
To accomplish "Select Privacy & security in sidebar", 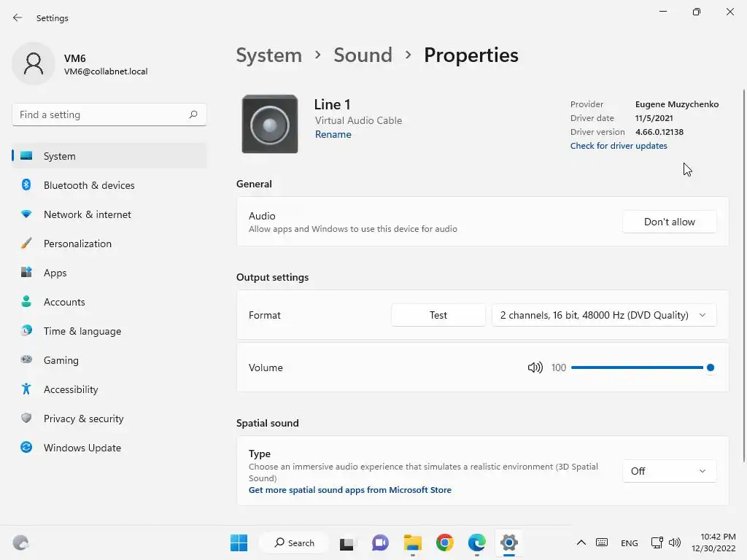I will pos(83,419).
